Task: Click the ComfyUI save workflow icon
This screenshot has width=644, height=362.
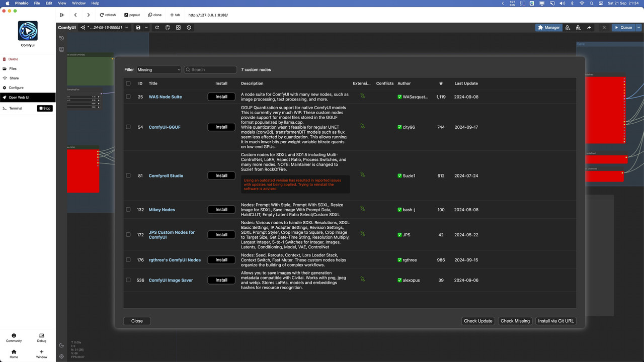Action: coord(138,28)
